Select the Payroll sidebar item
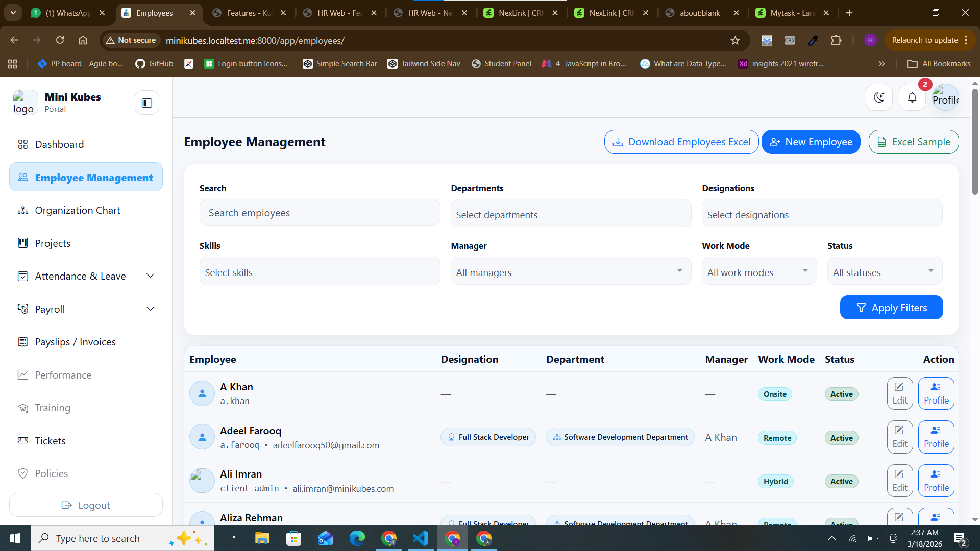 click(x=50, y=309)
